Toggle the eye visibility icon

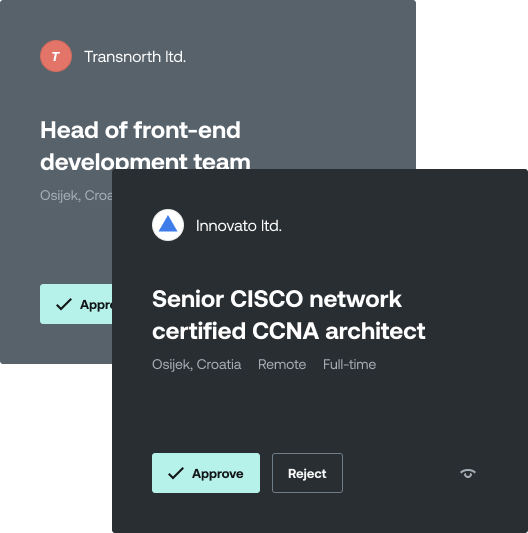pos(468,473)
